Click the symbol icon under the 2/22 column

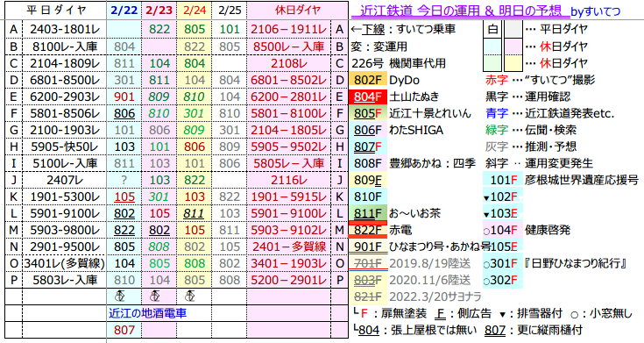[x=120, y=297]
